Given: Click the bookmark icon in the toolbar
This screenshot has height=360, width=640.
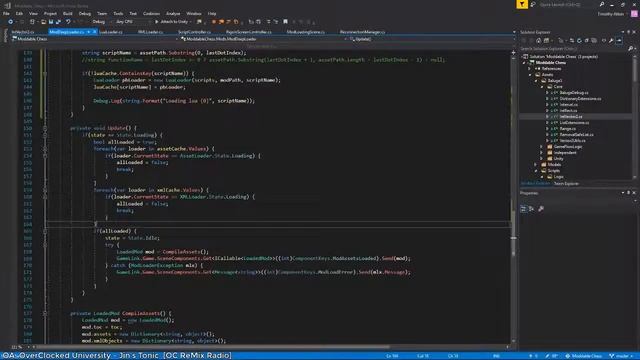Looking at the screenshot, I should [285, 22].
